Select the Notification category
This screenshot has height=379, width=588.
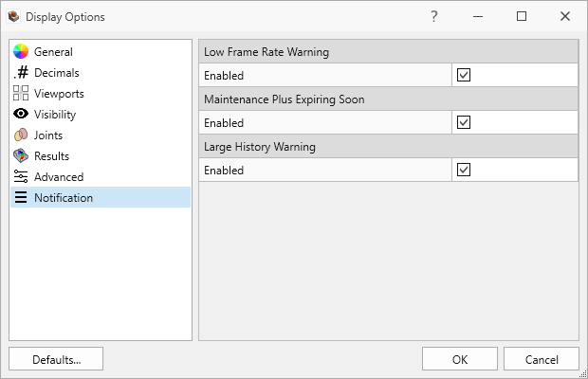101,197
